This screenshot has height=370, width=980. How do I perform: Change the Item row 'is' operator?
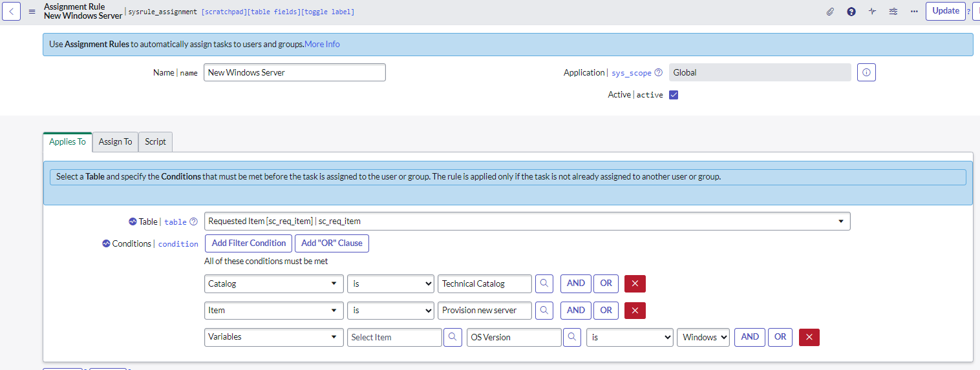[x=390, y=310]
